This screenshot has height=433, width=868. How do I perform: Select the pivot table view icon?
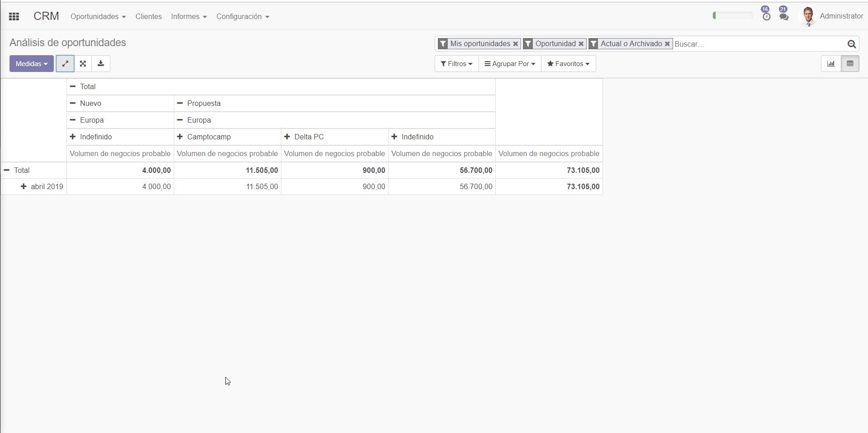pos(850,64)
